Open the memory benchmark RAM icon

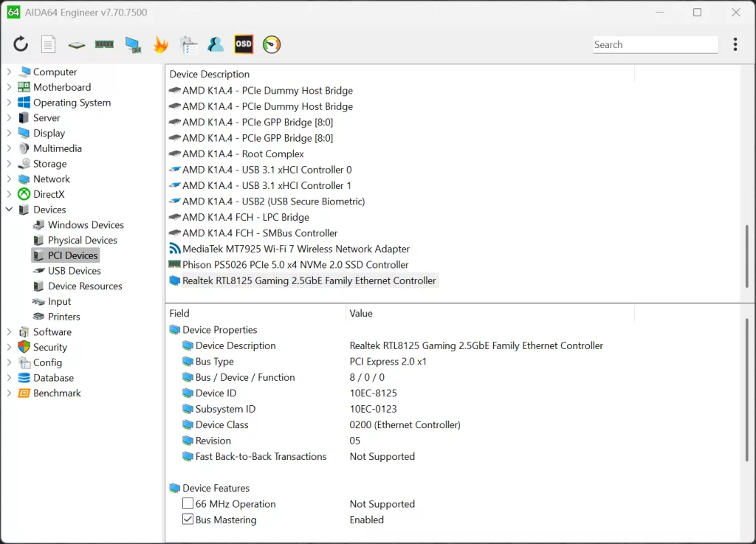pyautogui.click(x=104, y=44)
